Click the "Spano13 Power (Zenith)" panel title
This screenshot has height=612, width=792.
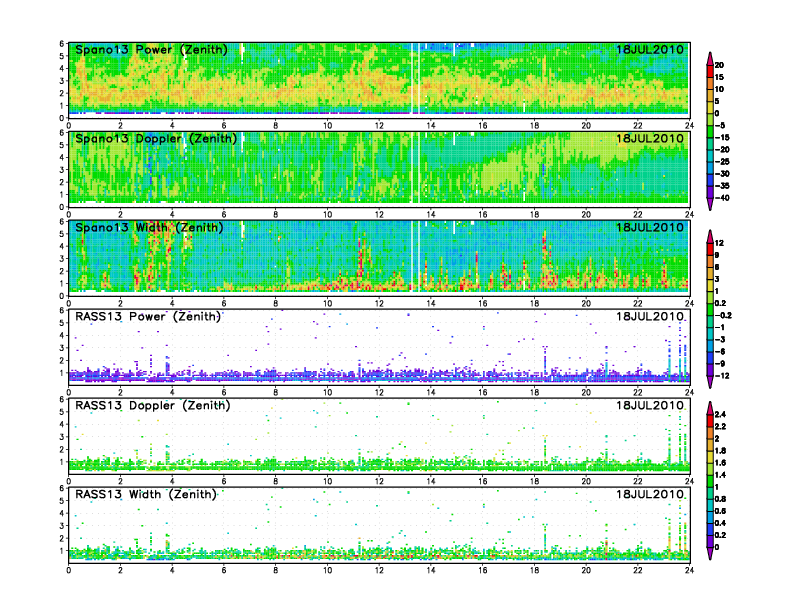[x=152, y=50]
